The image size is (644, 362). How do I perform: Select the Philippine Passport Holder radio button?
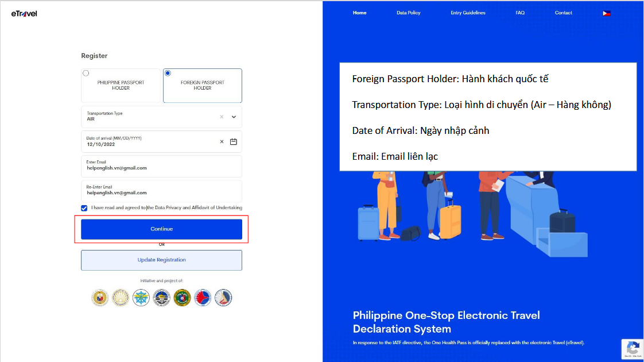[x=86, y=73]
